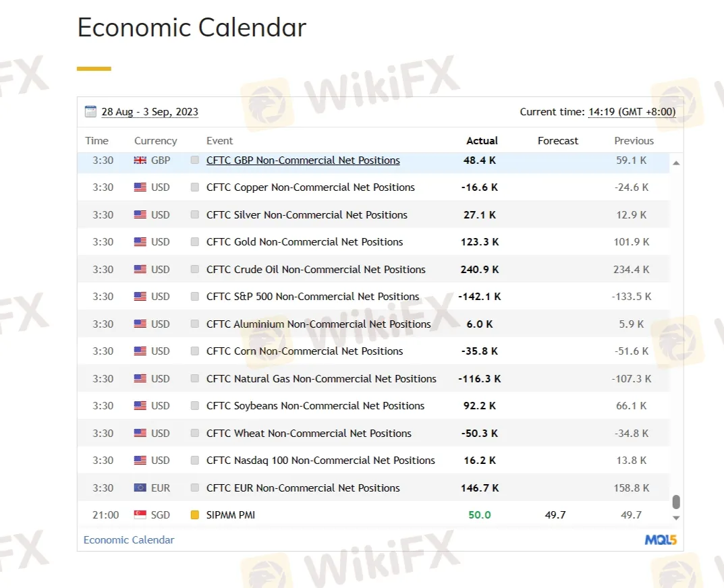Click the Currency column header
Image resolution: width=724 pixels, height=588 pixels.
156,141
